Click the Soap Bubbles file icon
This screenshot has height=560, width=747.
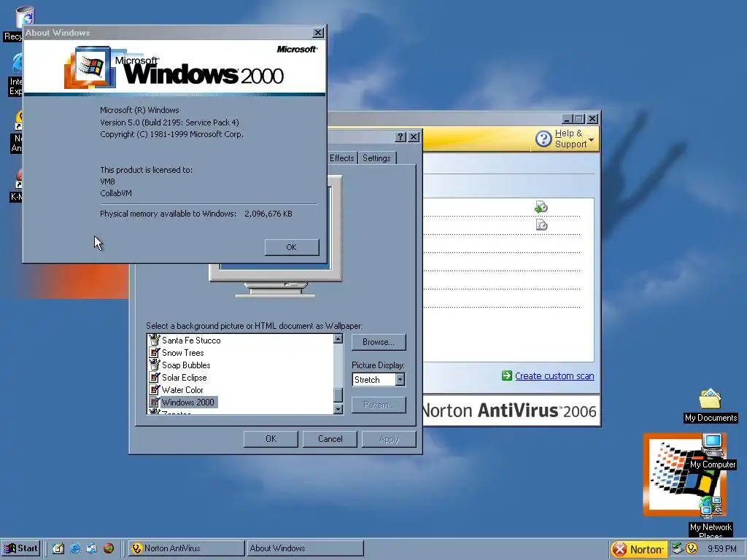(x=155, y=365)
